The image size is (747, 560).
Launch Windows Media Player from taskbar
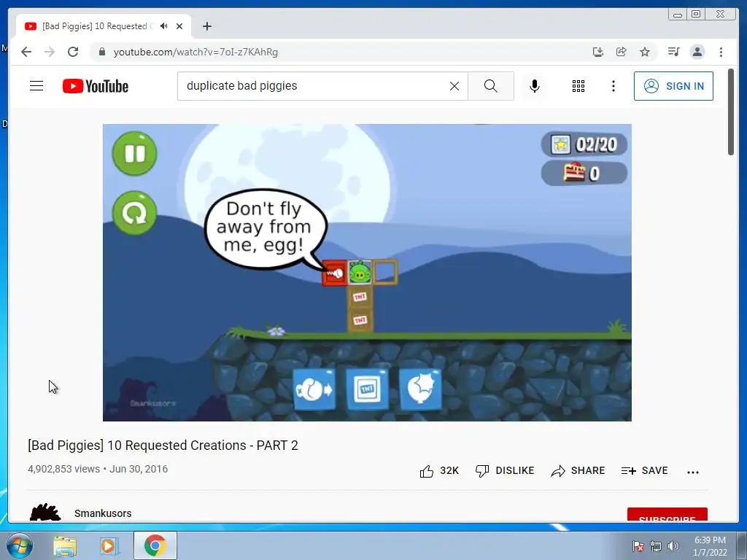coord(109,546)
